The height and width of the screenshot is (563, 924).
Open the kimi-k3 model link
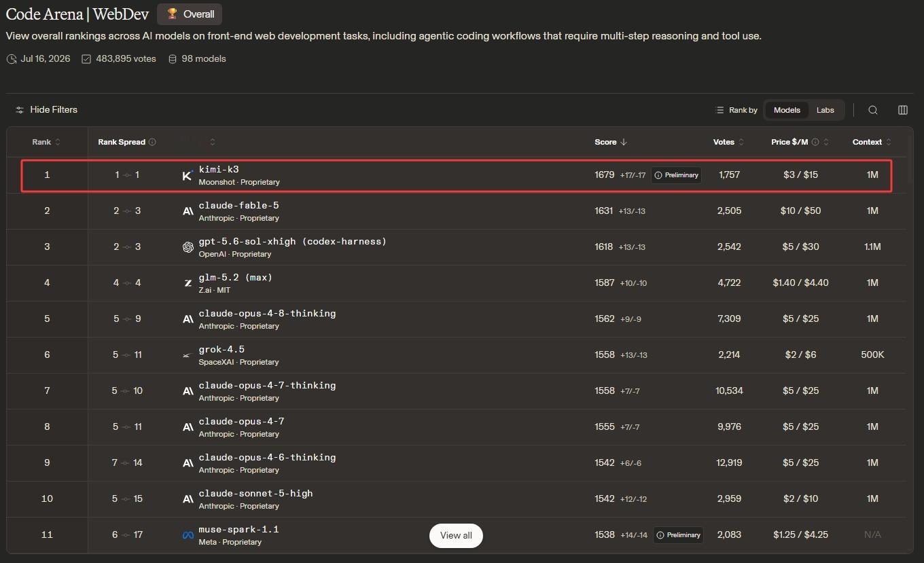click(x=219, y=169)
